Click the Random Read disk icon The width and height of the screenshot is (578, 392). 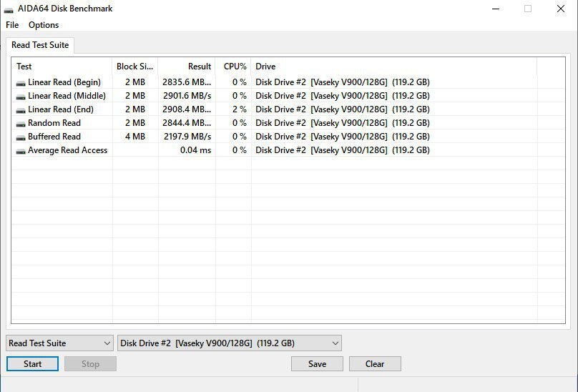21,124
